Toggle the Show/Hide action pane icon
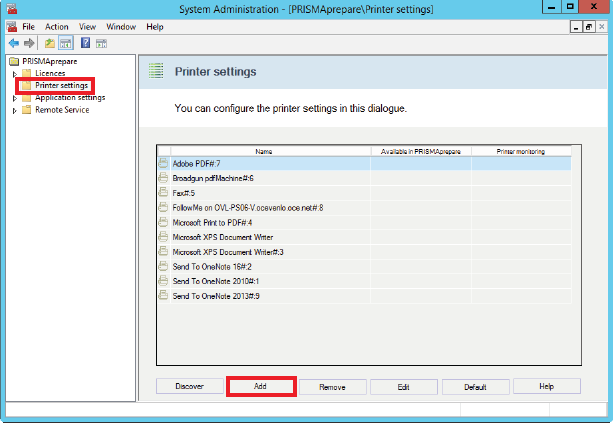613x423 pixels. tap(102, 43)
